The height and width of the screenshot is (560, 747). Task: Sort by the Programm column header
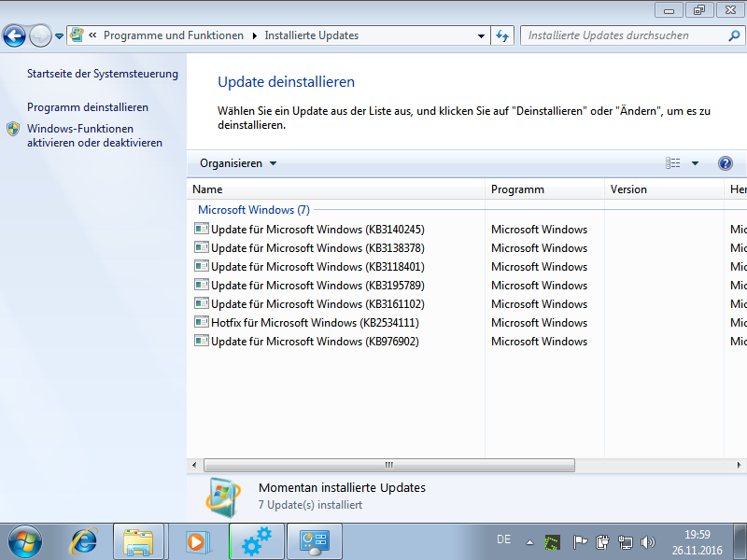point(544,189)
